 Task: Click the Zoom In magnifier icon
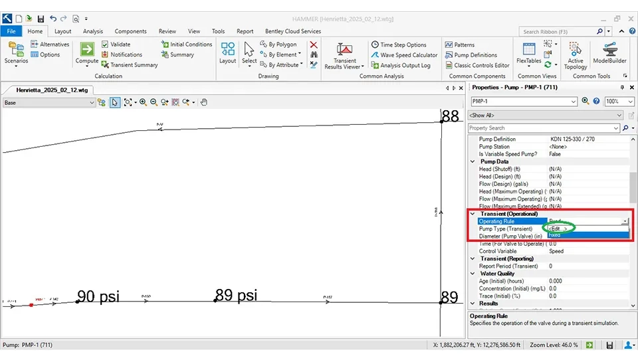click(143, 102)
